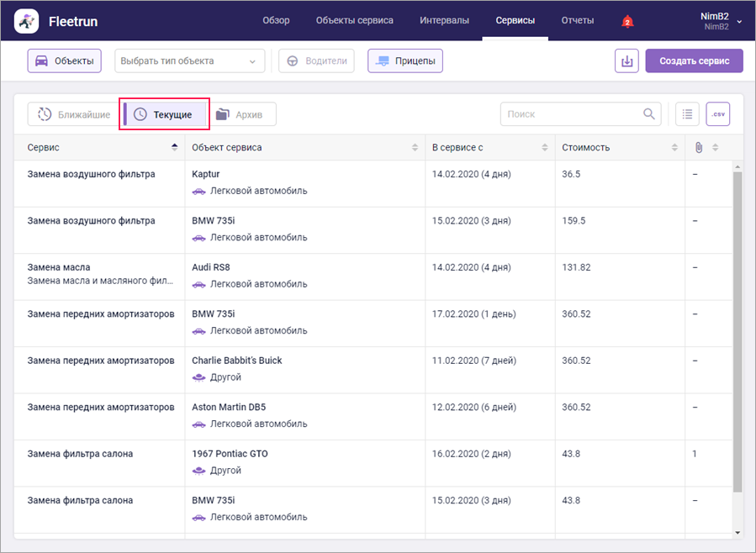The height and width of the screenshot is (553, 756).
Task: Open the column list settings icon
Action: pyautogui.click(x=687, y=114)
